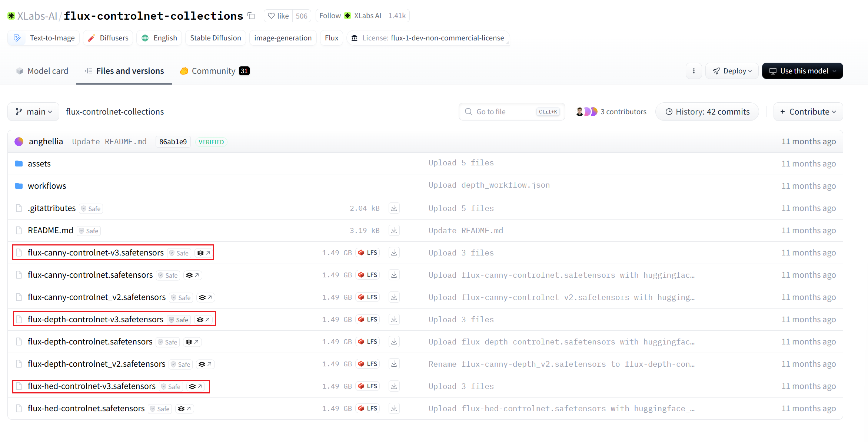Open file-info icon for flux-canny-controlnet.safetensors
The height and width of the screenshot is (442, 868).
pos(192,275)
